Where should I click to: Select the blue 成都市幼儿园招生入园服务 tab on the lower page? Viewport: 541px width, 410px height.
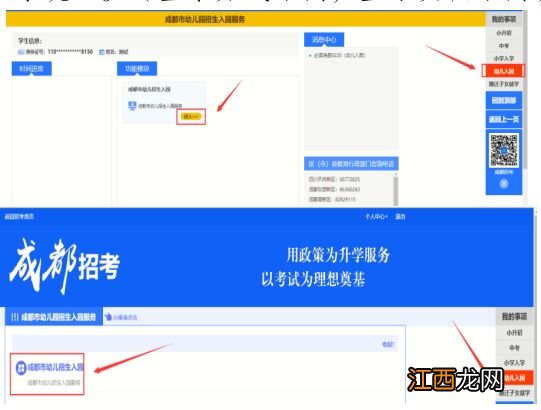tap(54, 317)
